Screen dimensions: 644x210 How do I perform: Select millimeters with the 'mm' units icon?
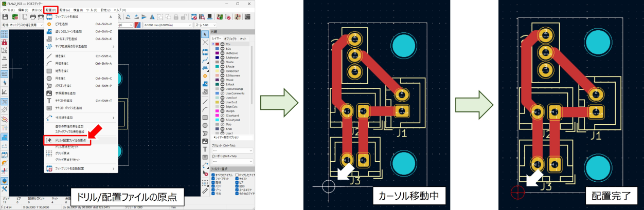[x=5, y=74]
